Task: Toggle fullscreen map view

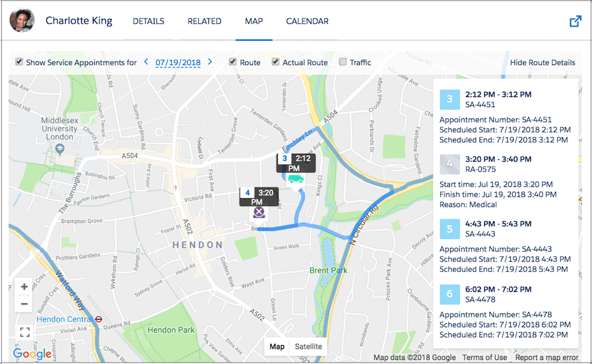Action: click(x=24, y=332)
